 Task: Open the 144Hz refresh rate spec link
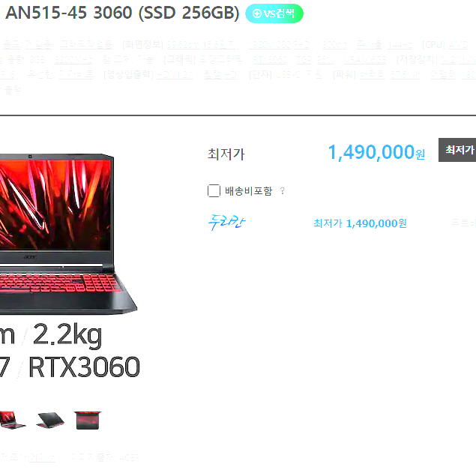400,45
